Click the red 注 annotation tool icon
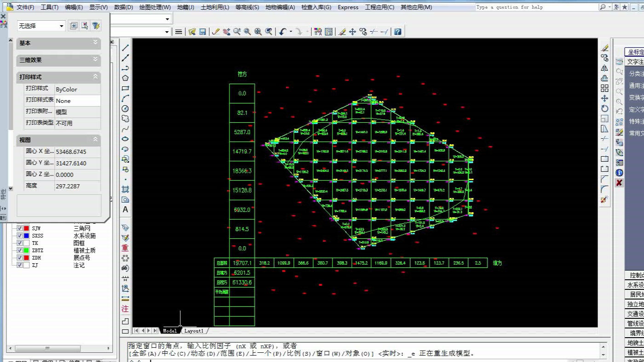644x362 pixels. 125,309
